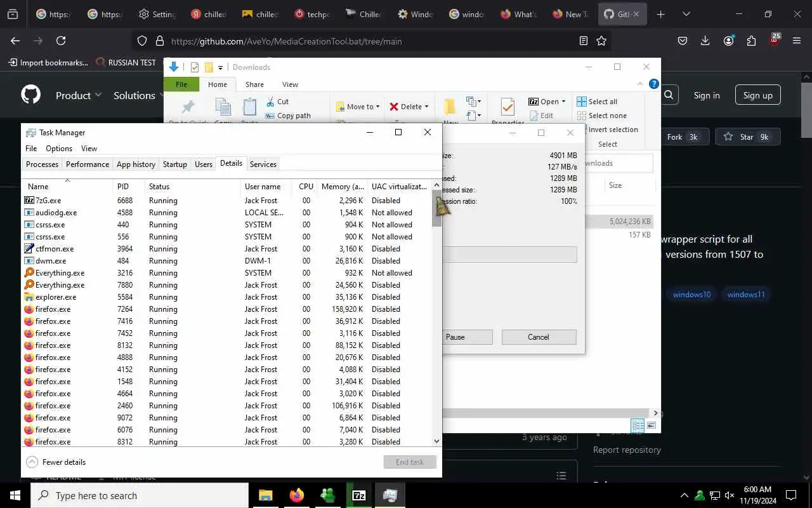Open Task Manager View menu

click(x=89, y=149)
